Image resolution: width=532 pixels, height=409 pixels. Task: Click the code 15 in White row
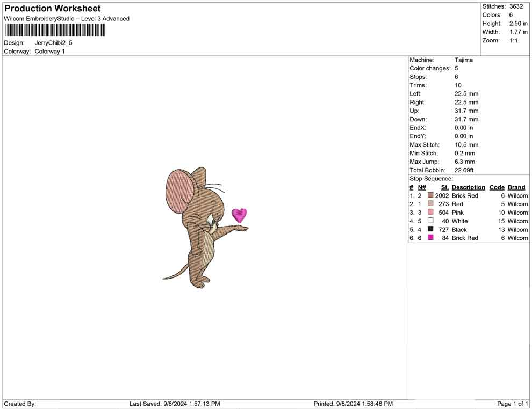tap(501, 221)
